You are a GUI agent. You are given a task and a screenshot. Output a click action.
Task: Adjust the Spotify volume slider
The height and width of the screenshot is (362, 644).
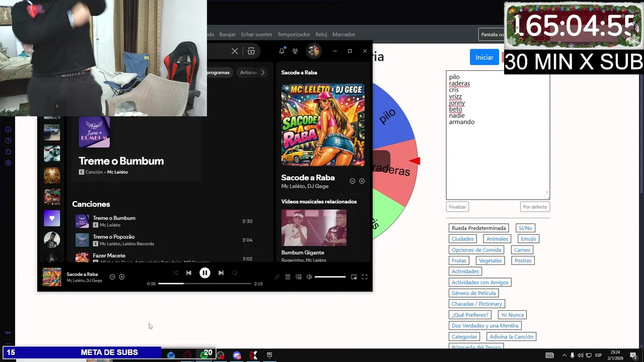[x=330, y=277]
